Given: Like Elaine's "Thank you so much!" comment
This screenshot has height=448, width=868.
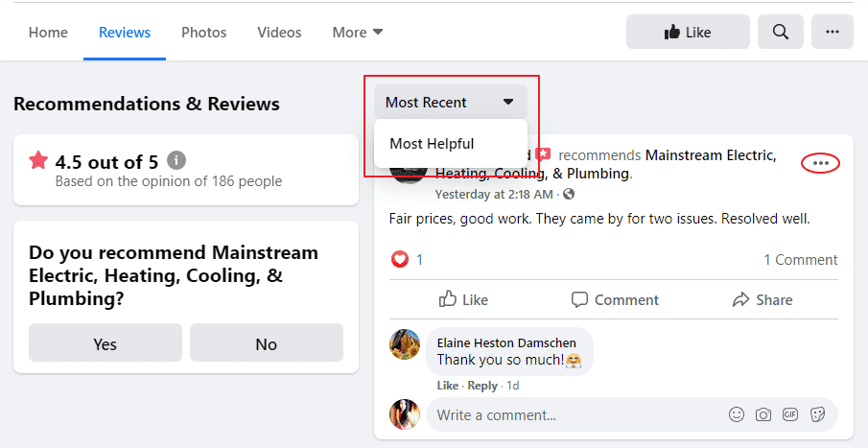Looking at the screenshot, I should click(x=447, y=386).
